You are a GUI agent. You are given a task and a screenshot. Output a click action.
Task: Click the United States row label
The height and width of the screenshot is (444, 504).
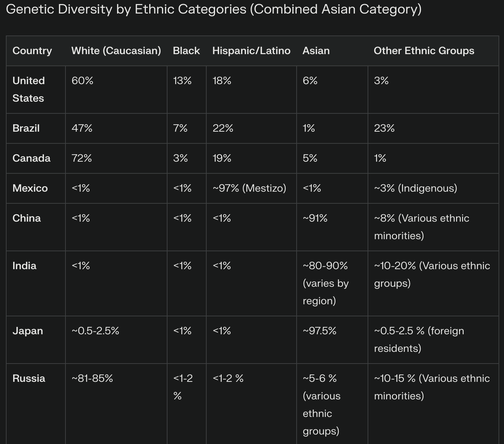[29, 89]
